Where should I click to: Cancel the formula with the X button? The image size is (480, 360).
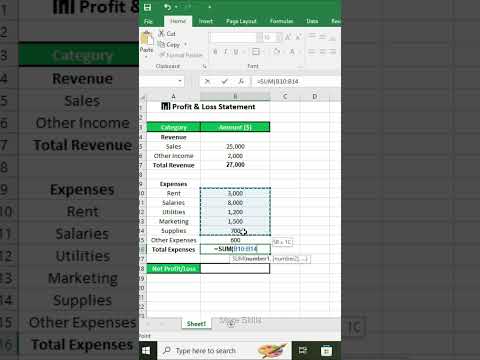207,81
